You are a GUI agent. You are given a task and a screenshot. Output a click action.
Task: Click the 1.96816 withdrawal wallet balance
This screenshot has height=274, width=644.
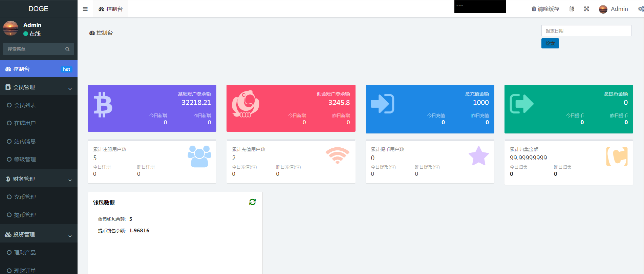[x=139, y=231]
